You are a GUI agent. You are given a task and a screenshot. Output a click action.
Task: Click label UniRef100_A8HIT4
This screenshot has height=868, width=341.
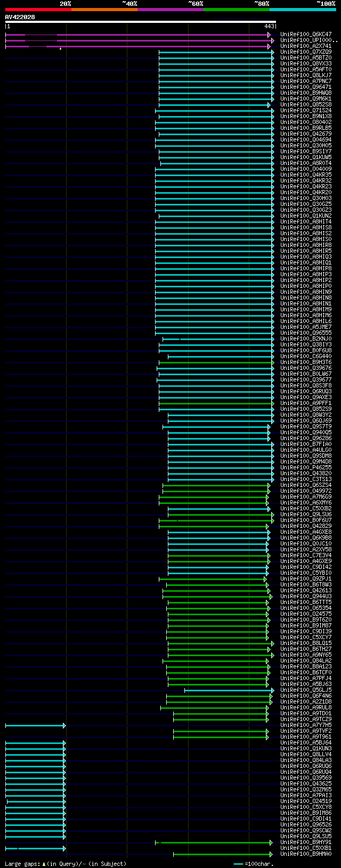(306, 222)
